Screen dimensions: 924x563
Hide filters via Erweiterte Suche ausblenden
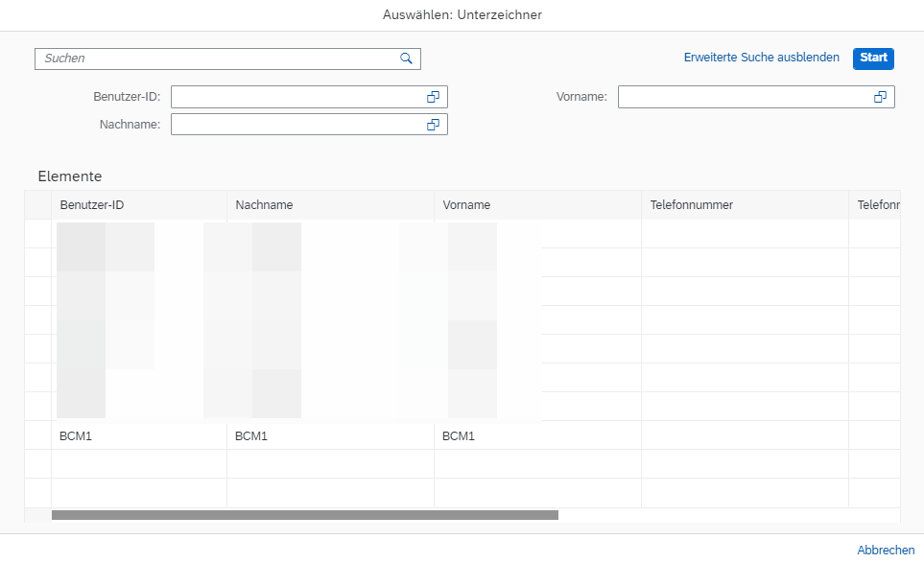[761, 58]
